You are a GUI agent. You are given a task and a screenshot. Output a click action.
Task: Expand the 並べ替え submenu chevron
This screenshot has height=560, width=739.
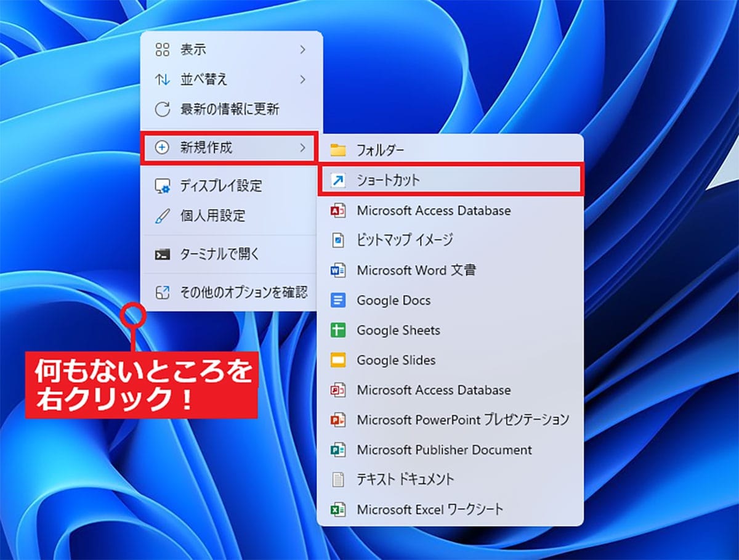(302, 79)
